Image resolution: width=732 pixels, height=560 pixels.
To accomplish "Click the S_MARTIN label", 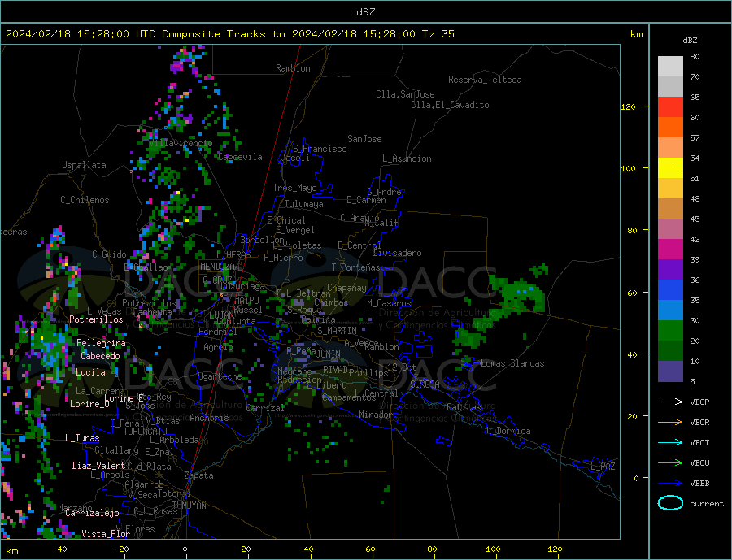I will click(337, 331).
